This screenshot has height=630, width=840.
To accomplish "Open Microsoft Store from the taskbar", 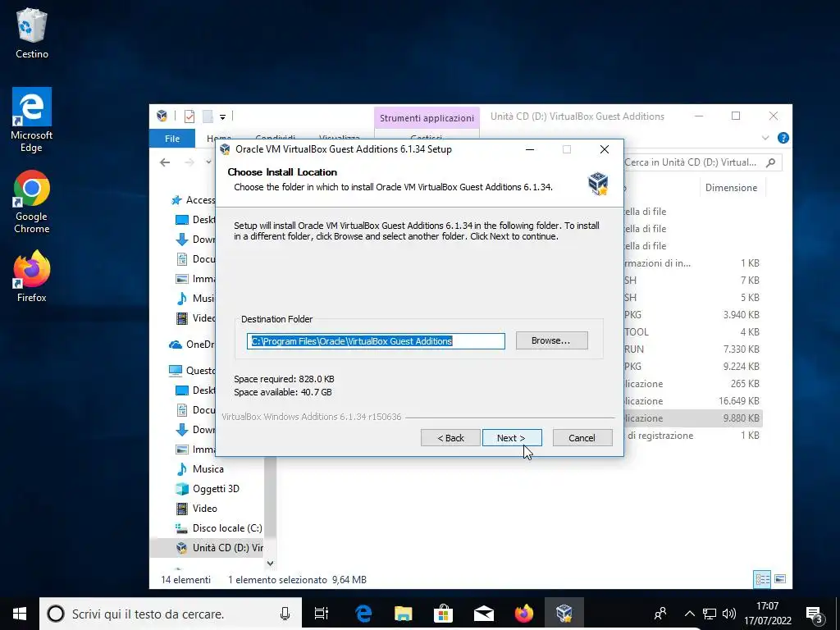I will click(444, 614).
